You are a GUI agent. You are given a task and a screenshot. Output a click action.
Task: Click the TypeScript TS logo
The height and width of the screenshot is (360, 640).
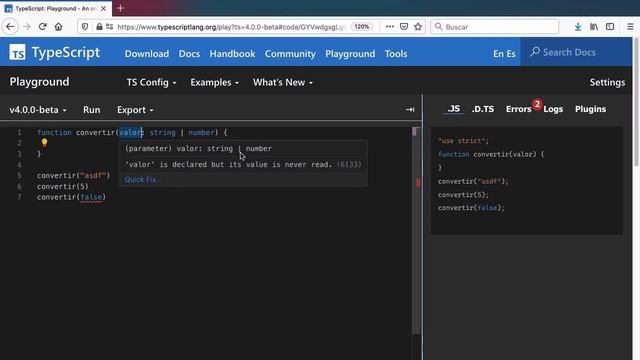(x=17, y=52)
